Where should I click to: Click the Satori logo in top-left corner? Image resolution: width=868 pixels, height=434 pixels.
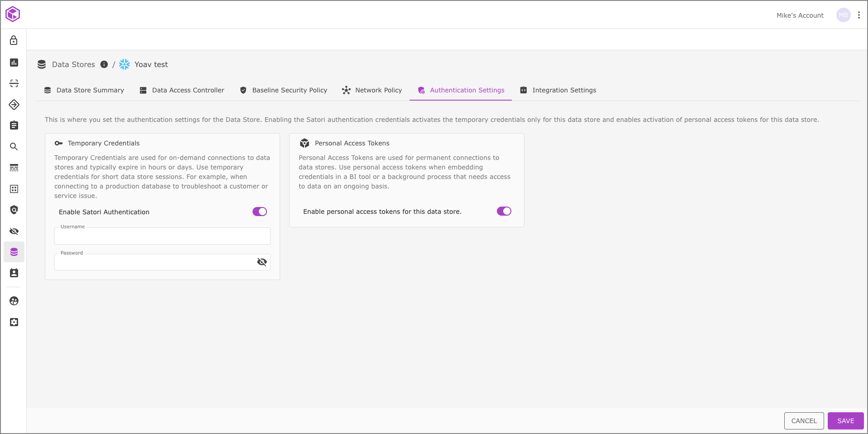(13, 14)
